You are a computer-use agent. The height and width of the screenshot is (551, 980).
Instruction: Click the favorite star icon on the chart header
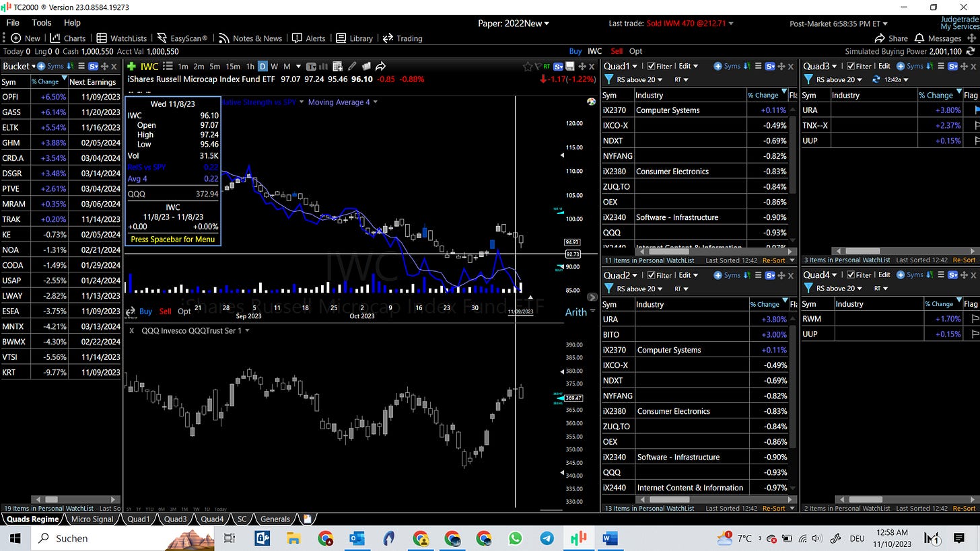[x=528, y=66]
